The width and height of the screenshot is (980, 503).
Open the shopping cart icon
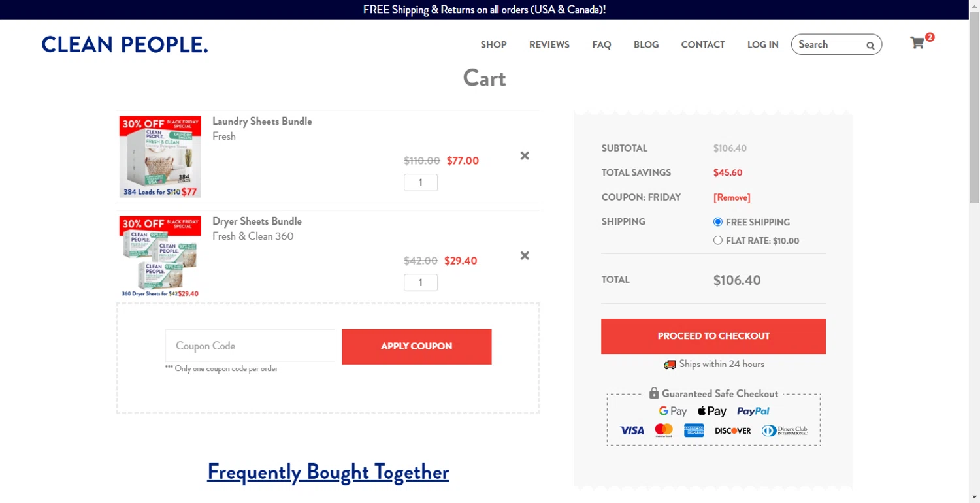(x=918, y=43)
